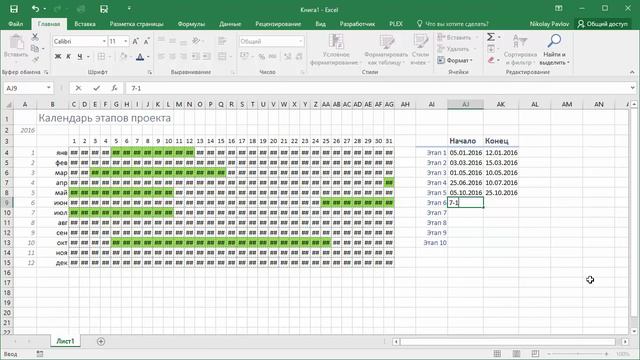Switch to the Вставка tab
Viewport: 640px width, 360px height.
pyautogui.click(x=85, y=24)
